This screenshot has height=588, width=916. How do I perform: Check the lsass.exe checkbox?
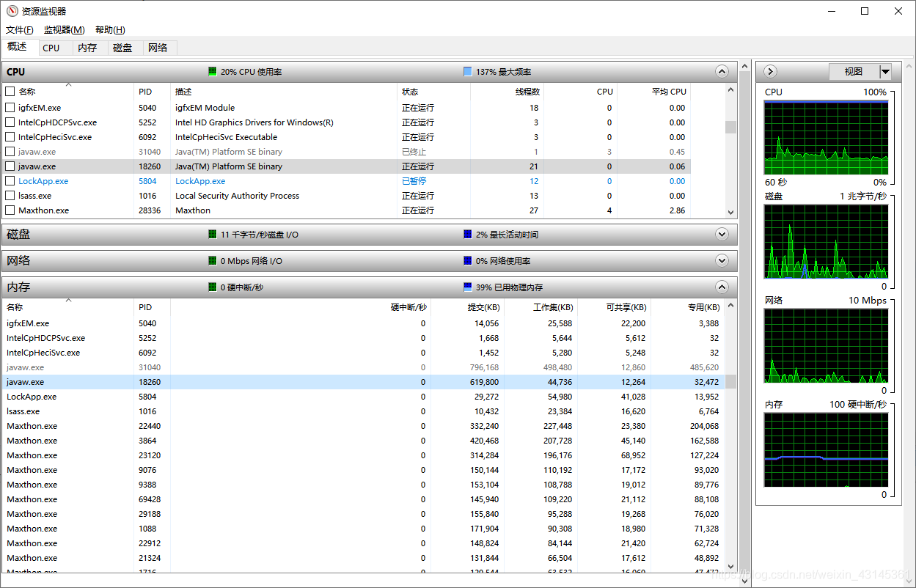point(10,196)
